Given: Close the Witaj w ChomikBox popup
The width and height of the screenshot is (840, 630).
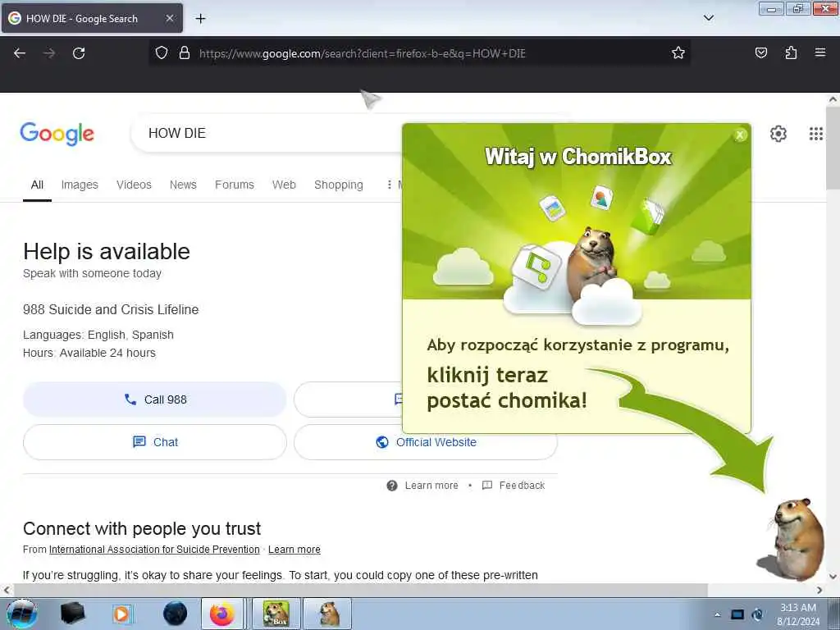Looking at the screenshot, I should [740, 135].
